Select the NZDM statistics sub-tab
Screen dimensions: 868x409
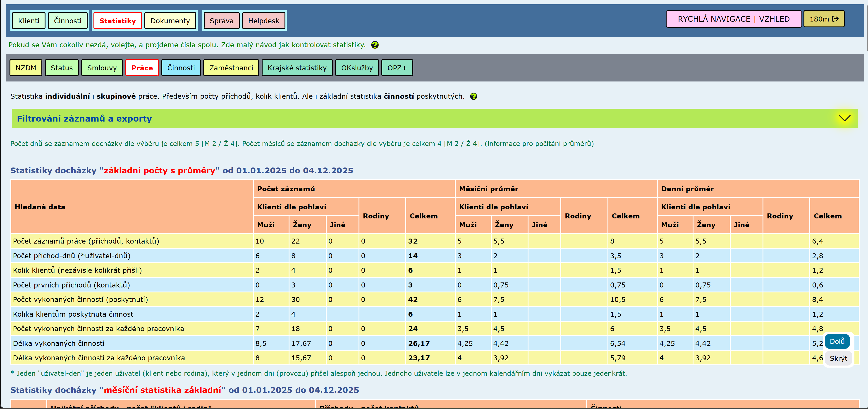26,68
